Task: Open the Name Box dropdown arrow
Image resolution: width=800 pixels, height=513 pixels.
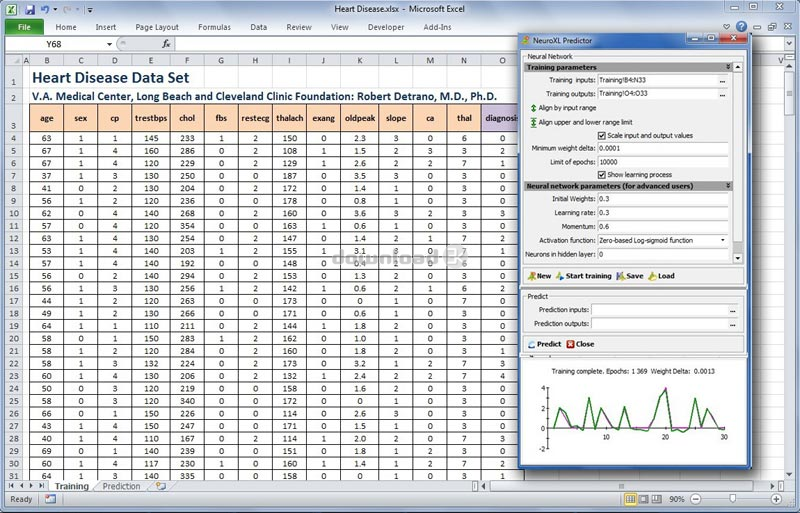Action: click(x=109, y=44)
